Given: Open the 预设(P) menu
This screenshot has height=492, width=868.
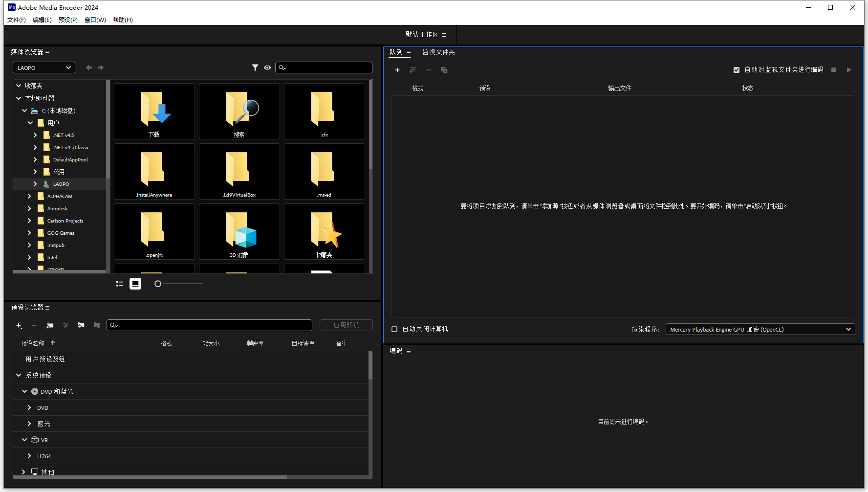Looking at the screenshot, I should point(68,20).
